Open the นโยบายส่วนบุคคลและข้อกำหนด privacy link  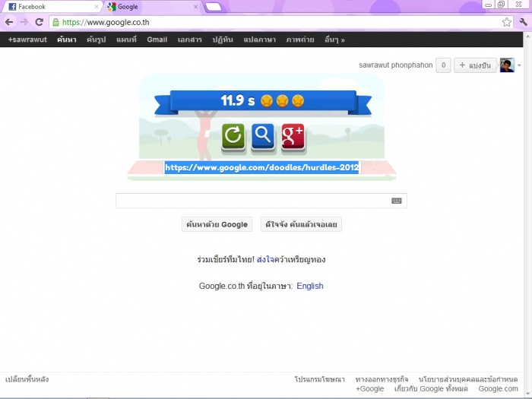pyautogui.click(x=468, y=379)
